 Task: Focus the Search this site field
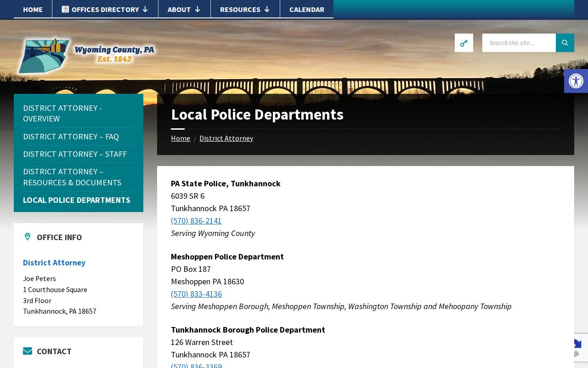(x=519, y=43)
